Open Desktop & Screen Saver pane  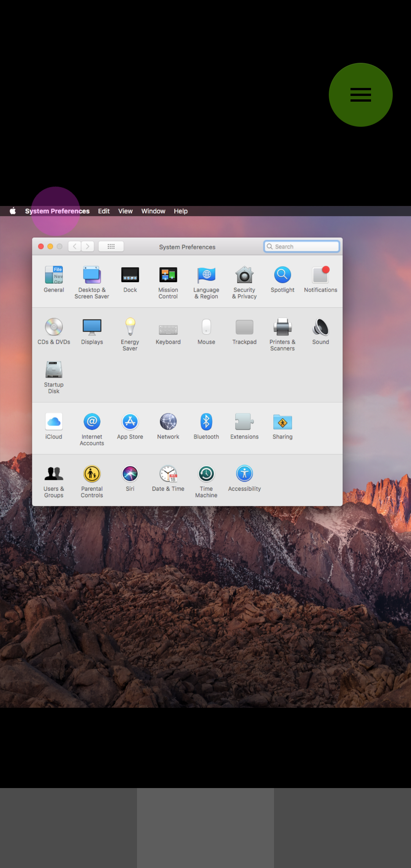point(92,282)
